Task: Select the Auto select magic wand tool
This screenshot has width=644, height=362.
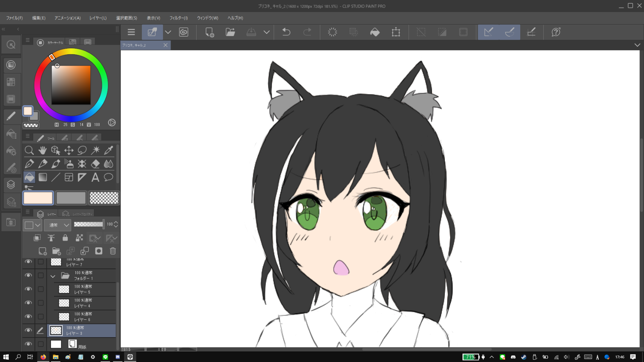Action: 95,150
